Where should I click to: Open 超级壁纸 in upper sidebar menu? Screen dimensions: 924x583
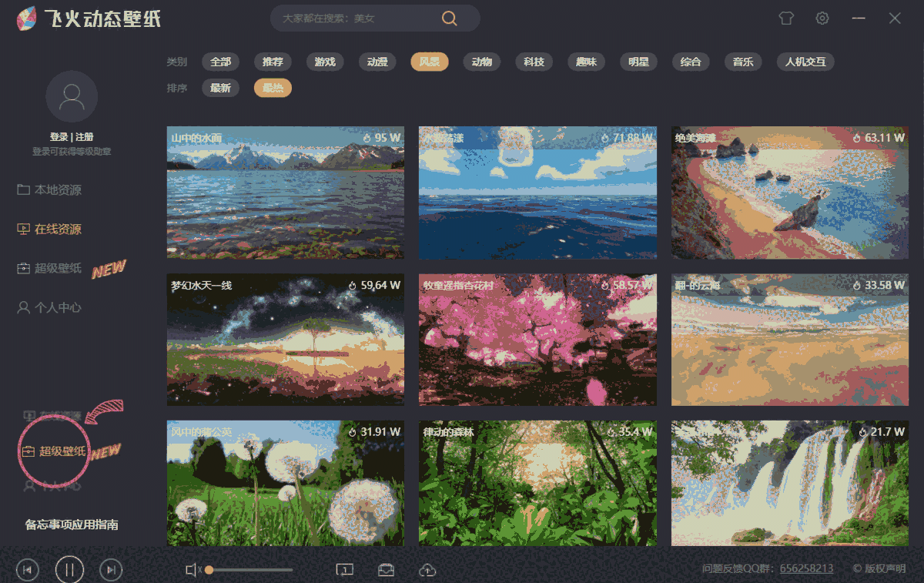pyautogui.click(x=49, y=268)
